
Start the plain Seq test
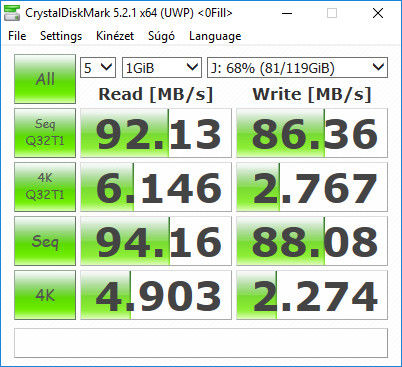coord(45,241)
